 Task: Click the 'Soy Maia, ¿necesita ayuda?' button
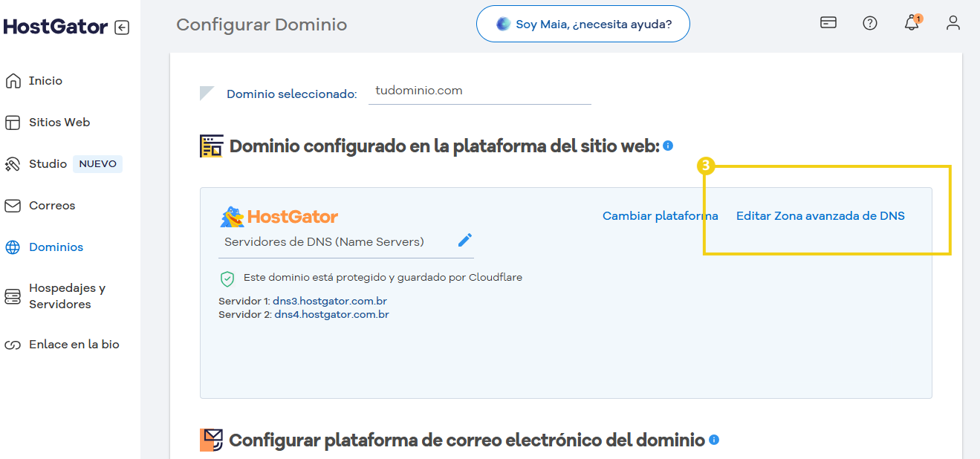(x=583, y=25)
